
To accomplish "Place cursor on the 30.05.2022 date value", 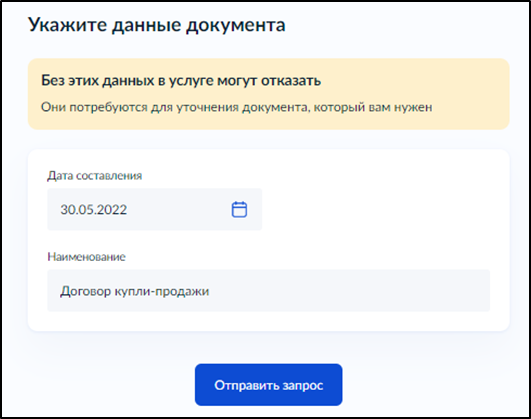I will pyautogui.click(x=93, y=210).
